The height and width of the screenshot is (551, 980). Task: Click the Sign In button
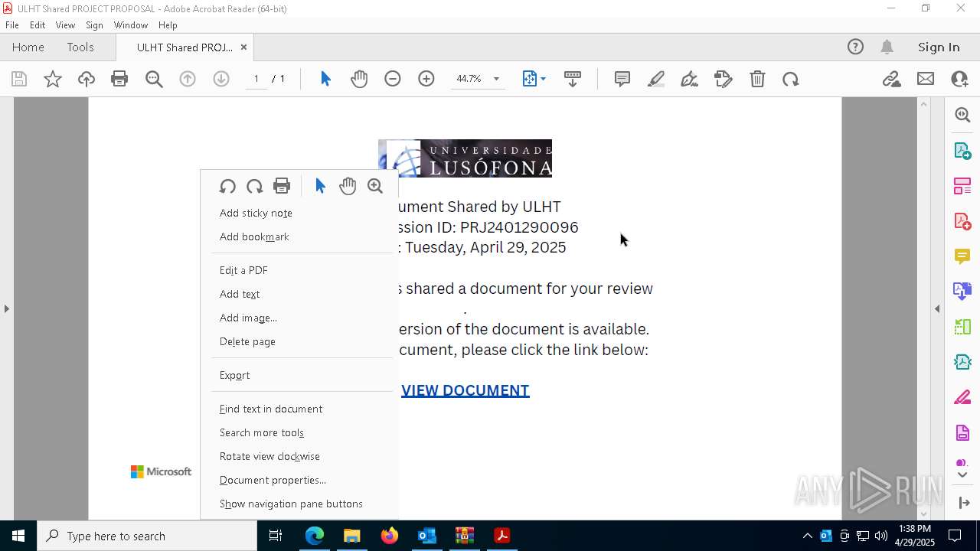pyautogui.click(x=939, y=47)
